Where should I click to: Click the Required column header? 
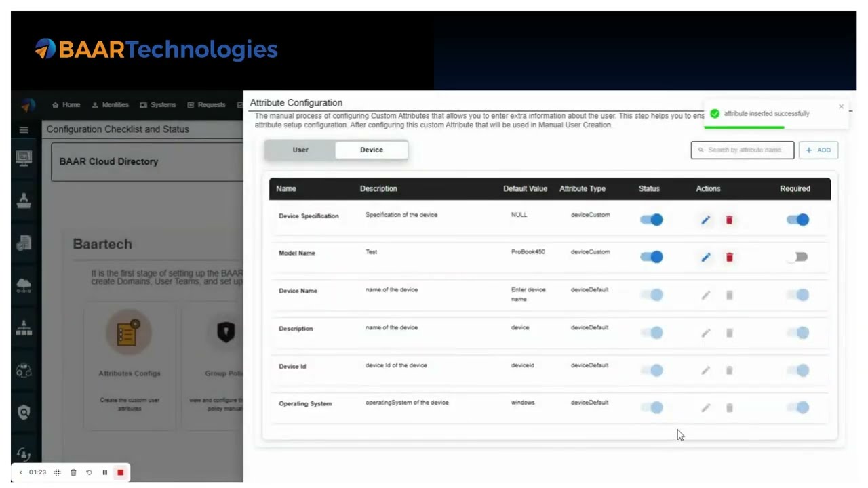tap(795, 189)
